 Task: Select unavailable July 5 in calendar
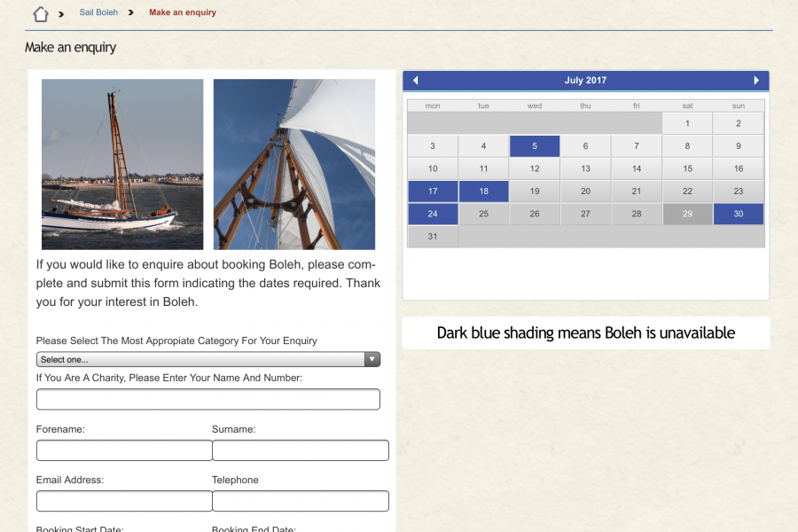point(535,146)
